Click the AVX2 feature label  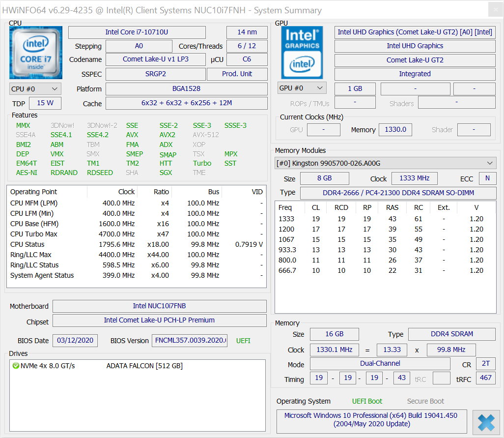[x=167, y=135]
